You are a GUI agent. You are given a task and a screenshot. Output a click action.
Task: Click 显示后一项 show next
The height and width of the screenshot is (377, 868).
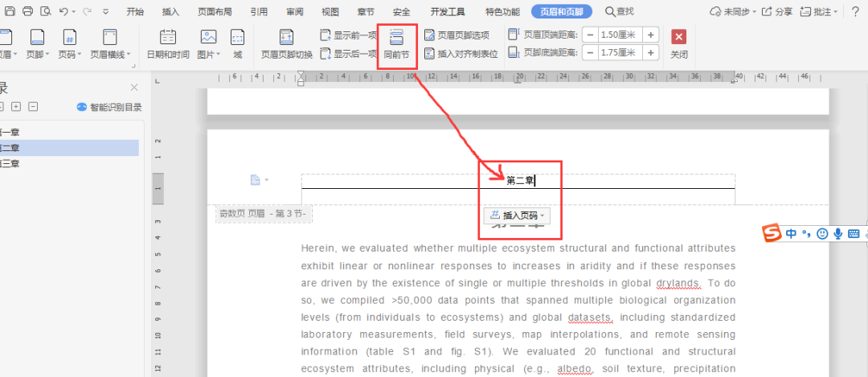349,54
